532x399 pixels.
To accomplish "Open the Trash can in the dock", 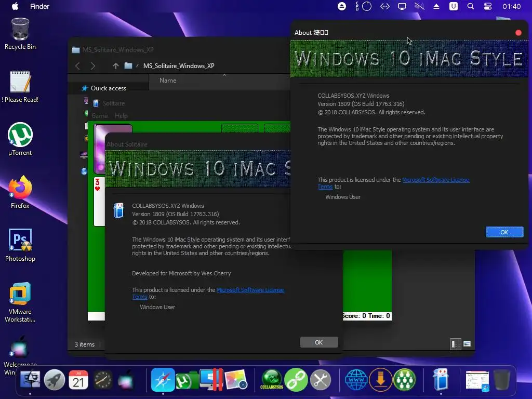I will pos(501,380).
